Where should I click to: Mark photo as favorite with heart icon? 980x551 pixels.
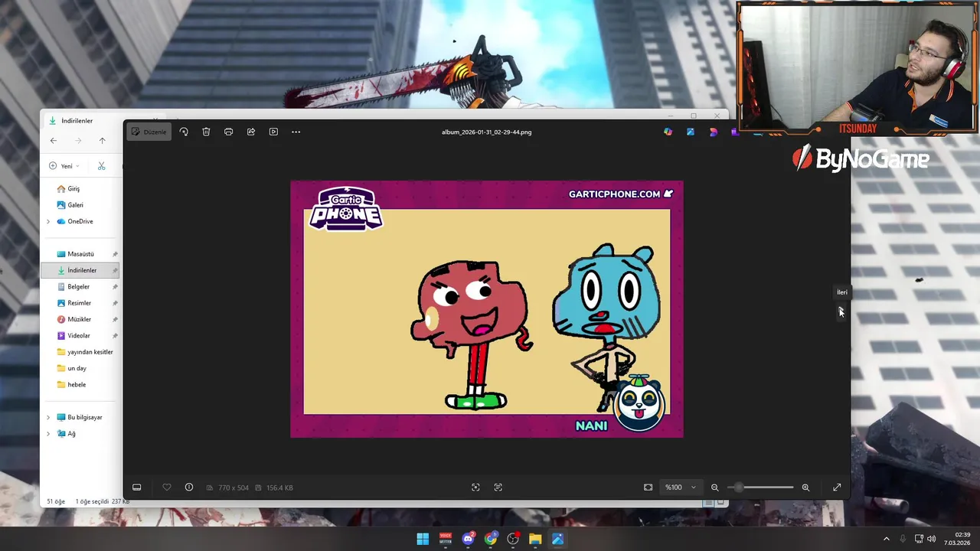tap(167, 487)
